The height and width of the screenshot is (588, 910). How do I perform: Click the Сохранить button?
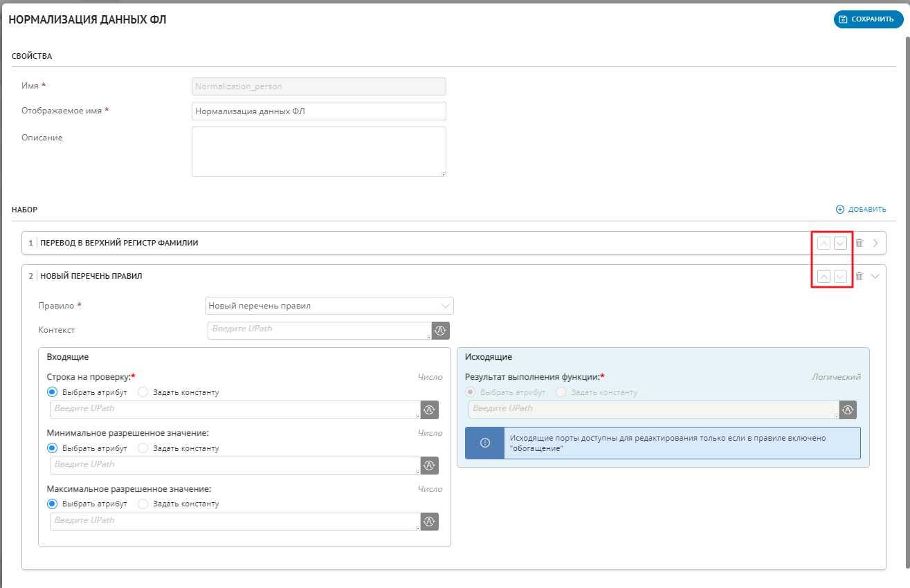point(868,19)
